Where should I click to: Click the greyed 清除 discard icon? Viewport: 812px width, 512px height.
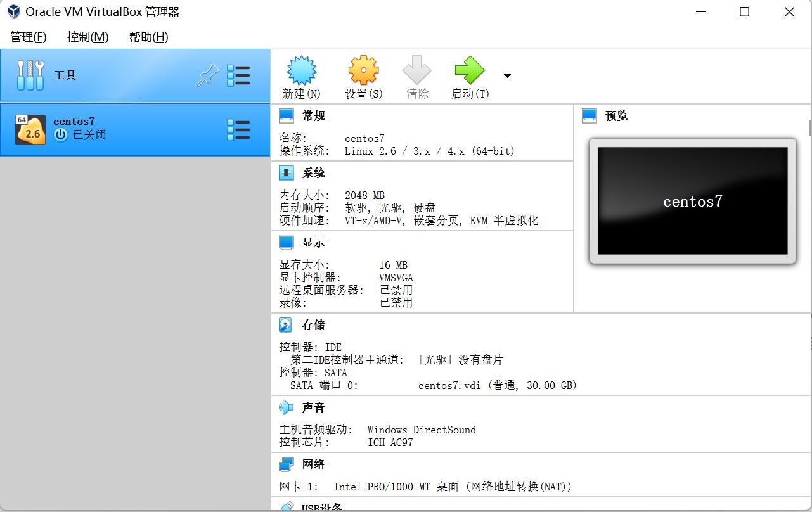417,70
